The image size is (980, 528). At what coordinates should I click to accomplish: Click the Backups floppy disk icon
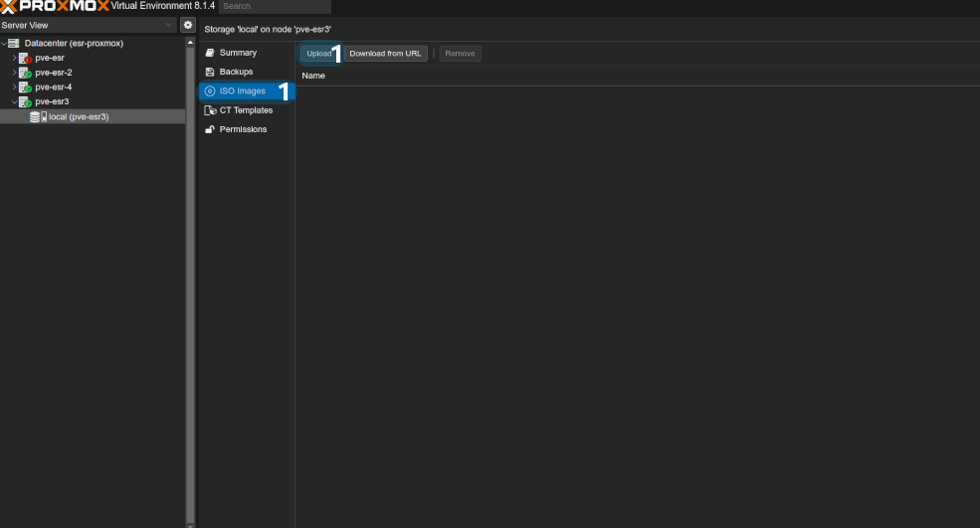click(210, 72)
